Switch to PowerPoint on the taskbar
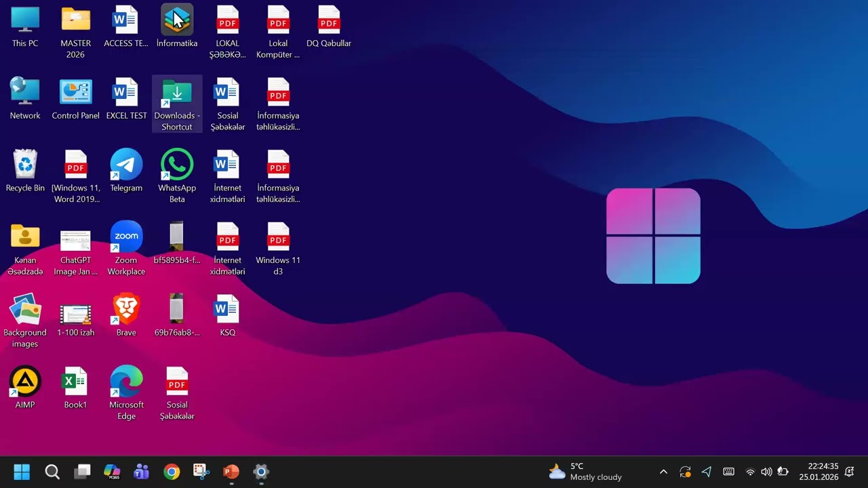 coord(231,472)
